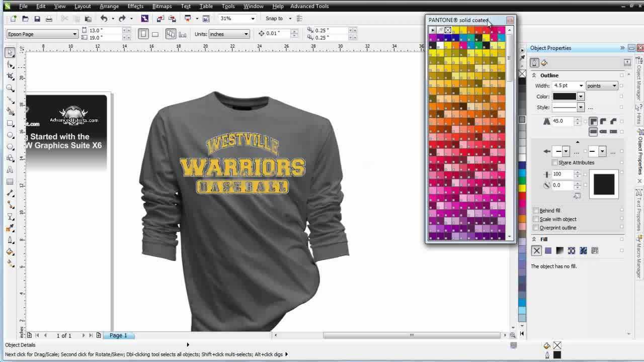Select the Fountain fill icon

[559, 250]
